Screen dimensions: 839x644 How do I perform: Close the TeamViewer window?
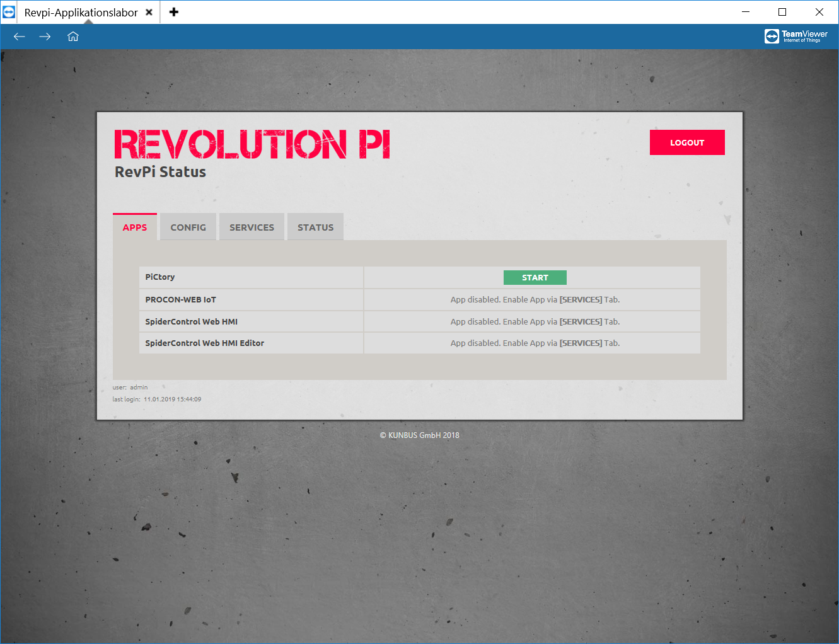click(819, 12)
